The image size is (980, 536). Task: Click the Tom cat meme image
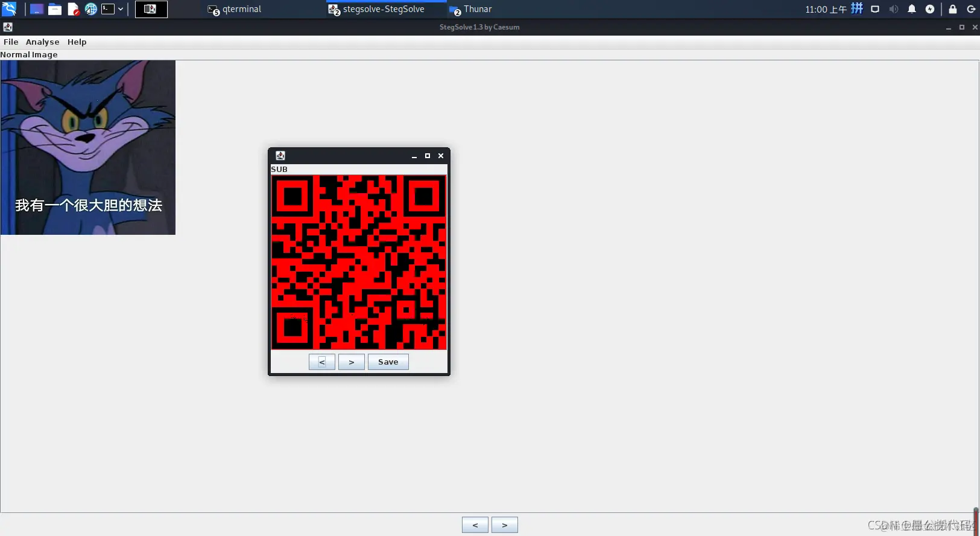tap(88, 147)
